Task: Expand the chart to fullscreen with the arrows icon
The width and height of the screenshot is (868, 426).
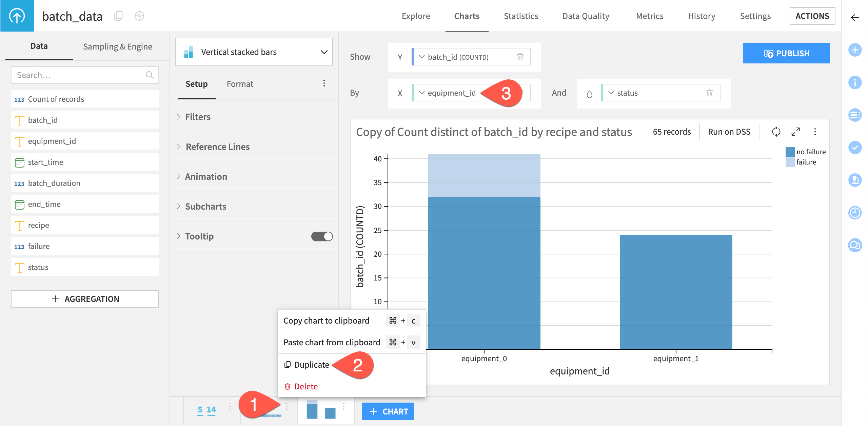Action: 795,132
